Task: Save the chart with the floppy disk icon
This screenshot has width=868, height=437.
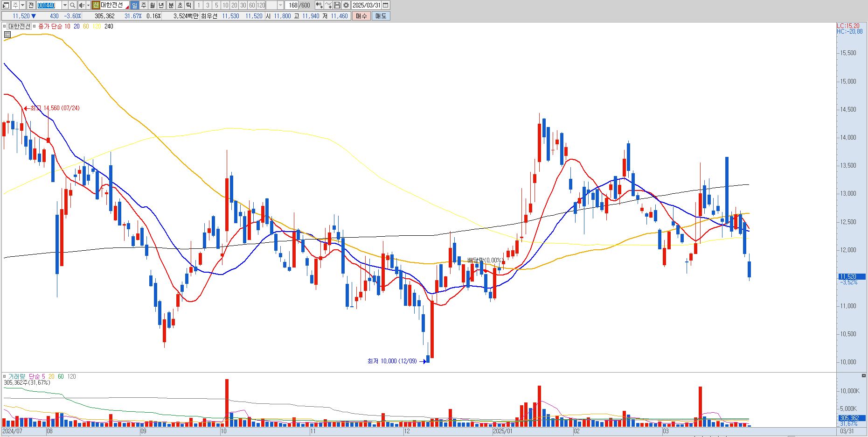Action: point(337,5)
